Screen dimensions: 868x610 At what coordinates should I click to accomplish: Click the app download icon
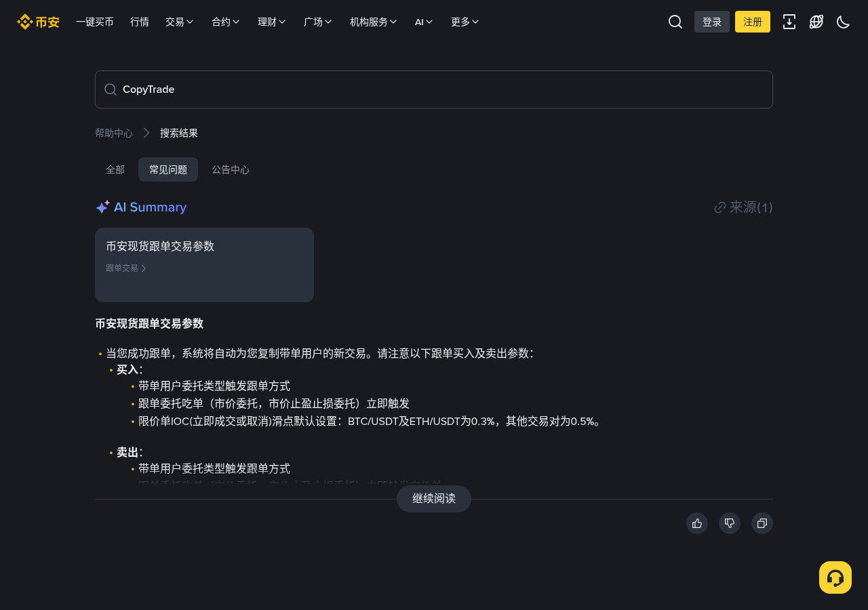pos(789,22)
